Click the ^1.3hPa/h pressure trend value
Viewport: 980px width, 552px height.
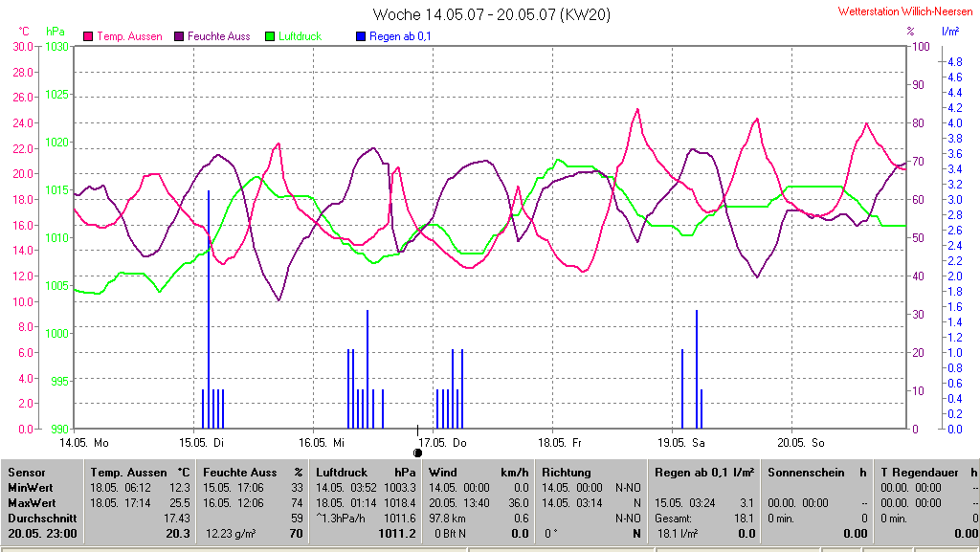341,519
